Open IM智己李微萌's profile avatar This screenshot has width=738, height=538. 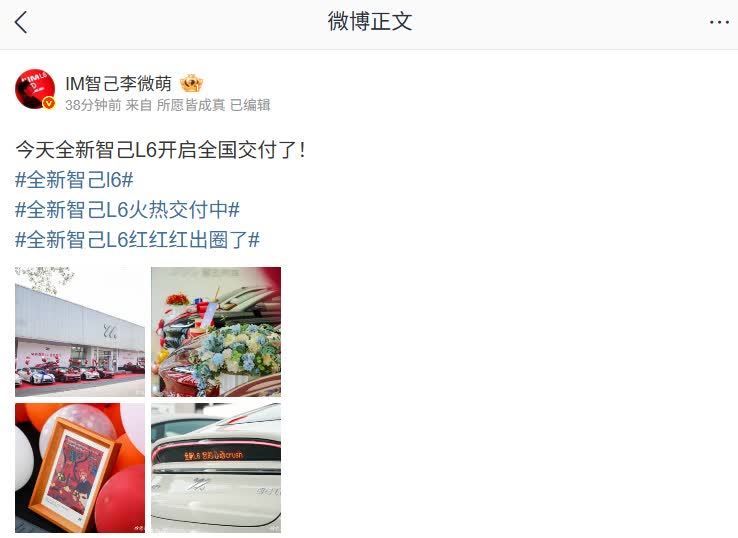[x=35, y=89]
